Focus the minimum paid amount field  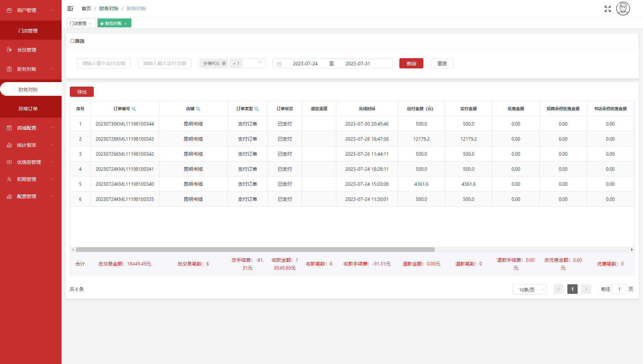[x=104, y=63]
